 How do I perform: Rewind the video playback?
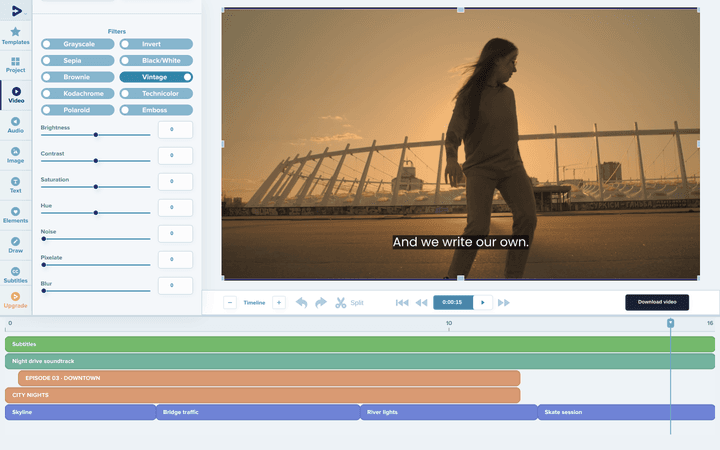click(x=421, y=303)
